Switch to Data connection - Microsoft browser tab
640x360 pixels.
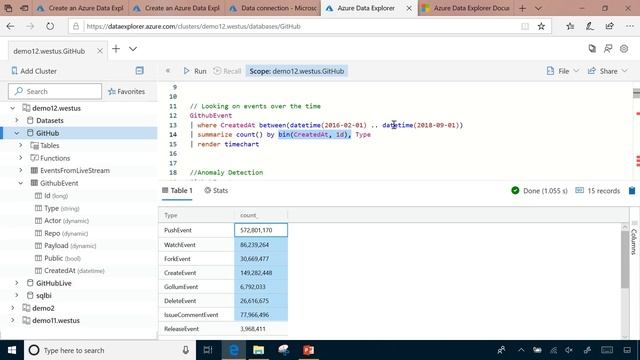[273, 8]
